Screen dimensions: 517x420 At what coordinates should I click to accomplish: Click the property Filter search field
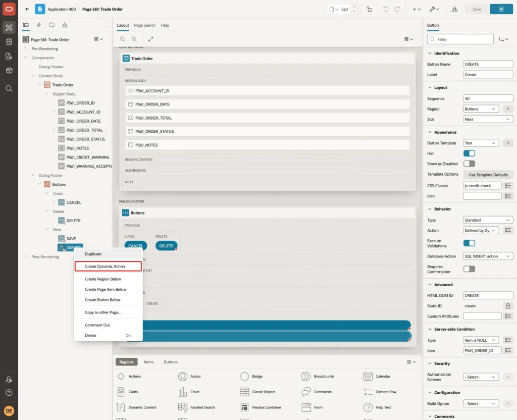click(460, 39)
